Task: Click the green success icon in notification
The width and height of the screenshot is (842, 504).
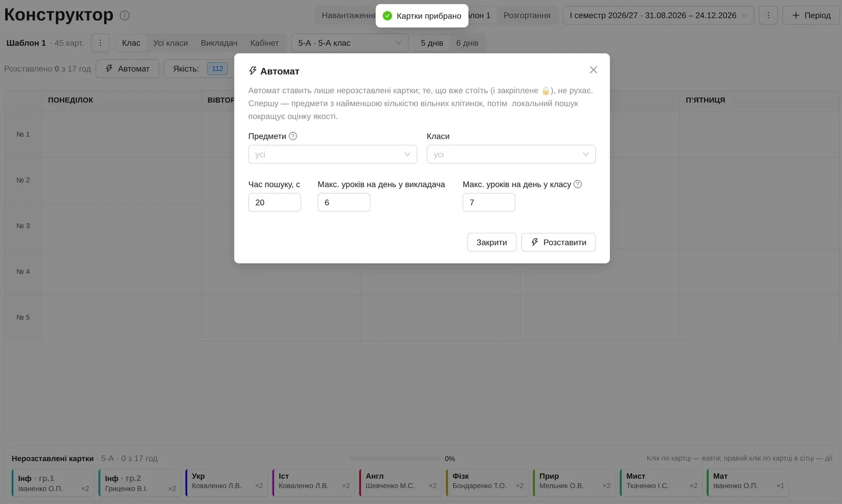Action: pos(387,16)
